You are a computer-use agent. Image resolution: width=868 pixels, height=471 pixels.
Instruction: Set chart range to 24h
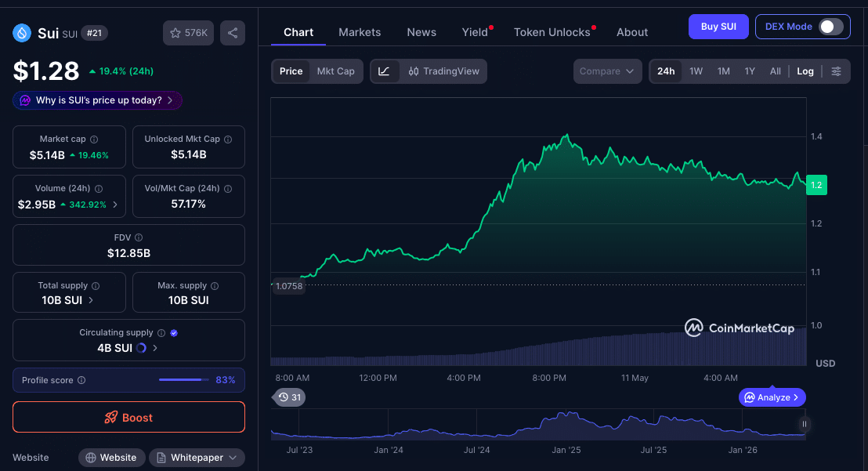coord(666,71)
